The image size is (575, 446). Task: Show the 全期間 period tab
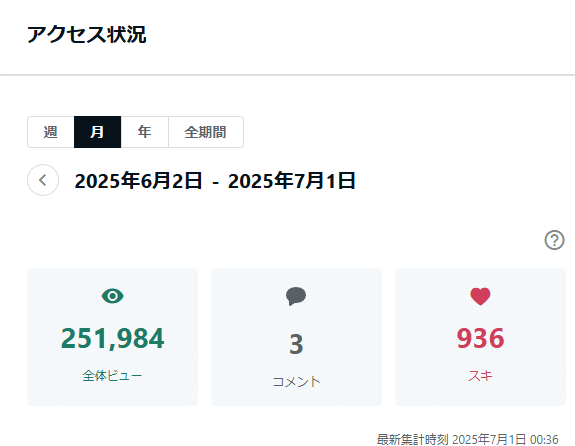[x=206, y=132]
